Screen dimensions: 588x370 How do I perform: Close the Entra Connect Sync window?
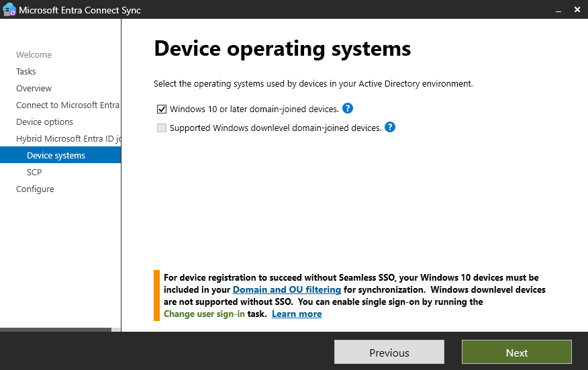577,10
